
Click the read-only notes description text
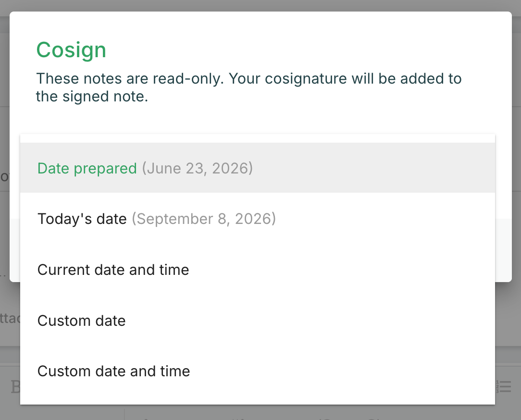pos(248,87)
